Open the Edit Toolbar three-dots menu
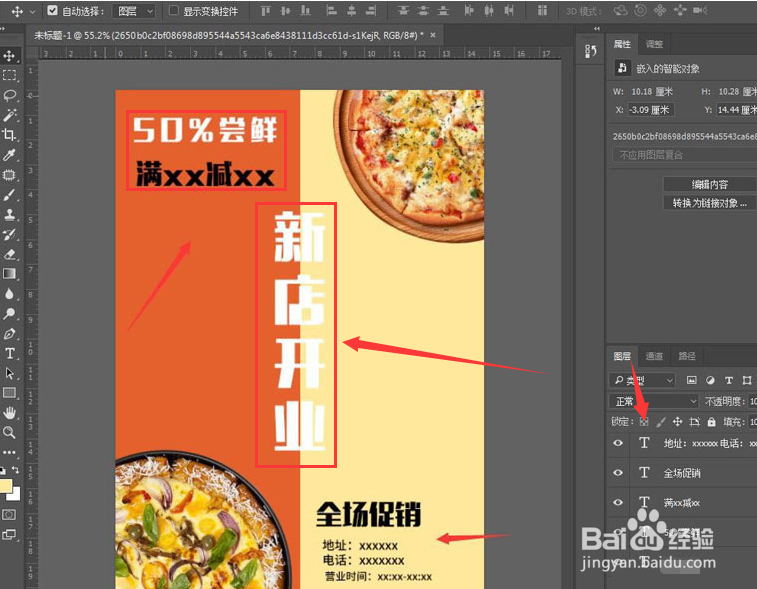The height and width of the screenshot is (589, 757). [x=9, y=452]
